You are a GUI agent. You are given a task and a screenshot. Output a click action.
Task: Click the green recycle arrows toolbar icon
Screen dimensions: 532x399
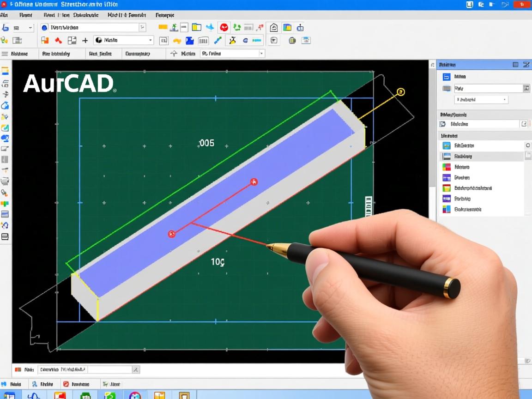click(236, 27)
